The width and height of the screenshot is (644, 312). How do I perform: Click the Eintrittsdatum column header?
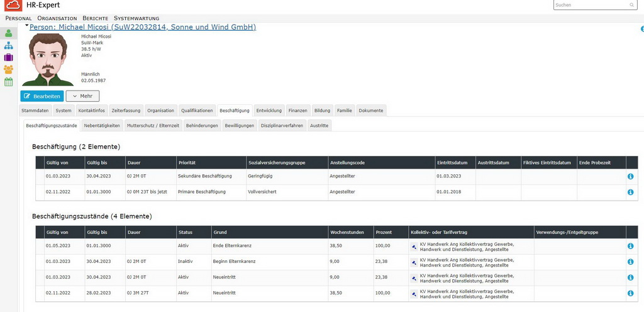click(455, 162)
